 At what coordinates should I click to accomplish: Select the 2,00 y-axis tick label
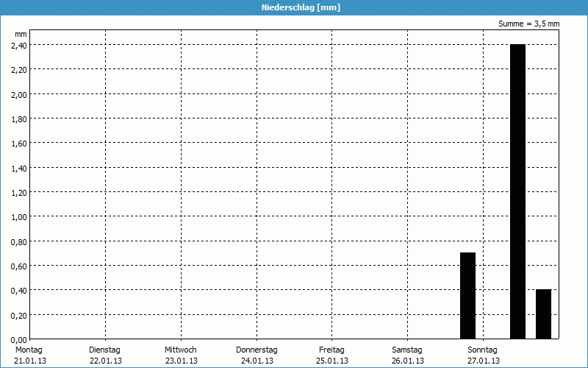[x=19, y=94]
